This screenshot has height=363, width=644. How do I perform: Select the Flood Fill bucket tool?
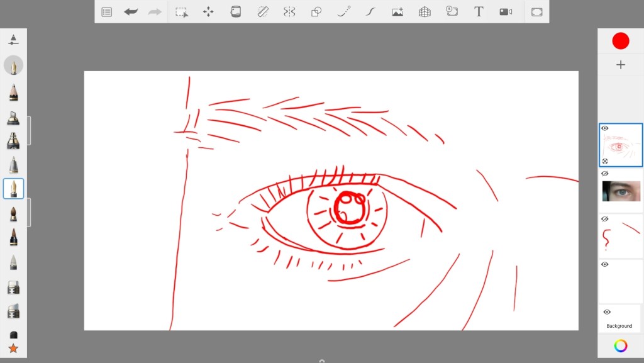click(236, 12)
